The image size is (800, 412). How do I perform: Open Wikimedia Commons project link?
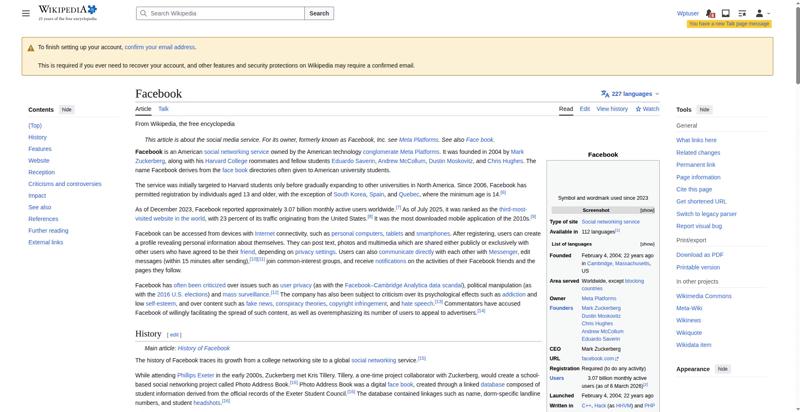[704, 296]
